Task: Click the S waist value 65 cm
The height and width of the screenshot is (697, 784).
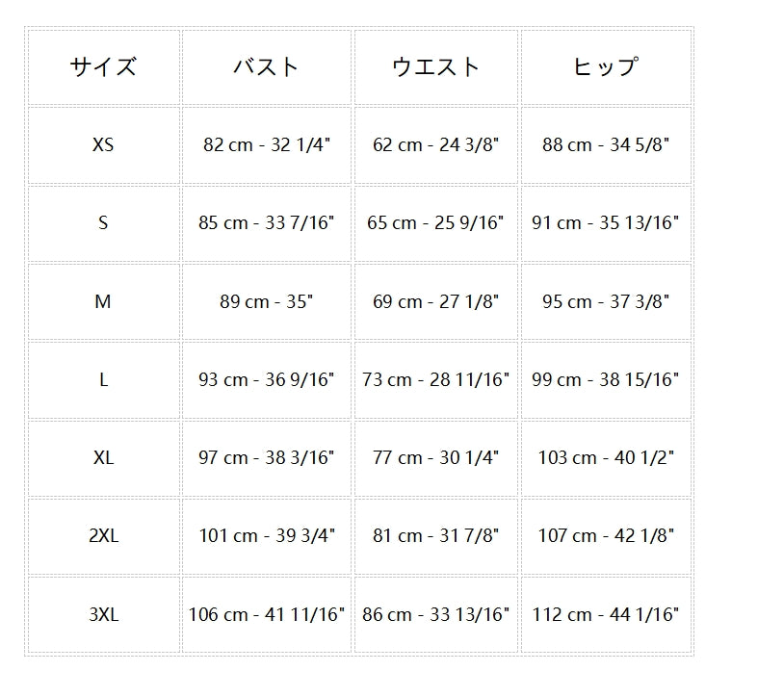Action: (435, 223)
